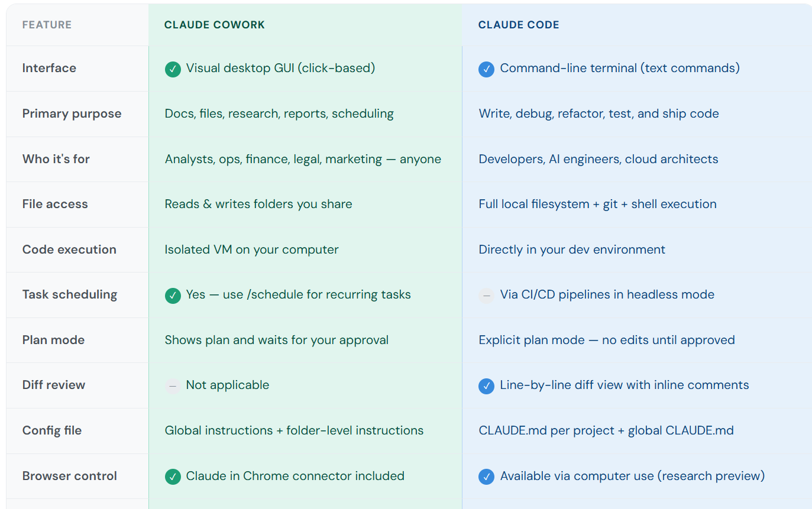Click gray dash icon beside Via CI/CD pipelines
The image size is (812, 509).
pyautogui.click(x=486, y=296)
